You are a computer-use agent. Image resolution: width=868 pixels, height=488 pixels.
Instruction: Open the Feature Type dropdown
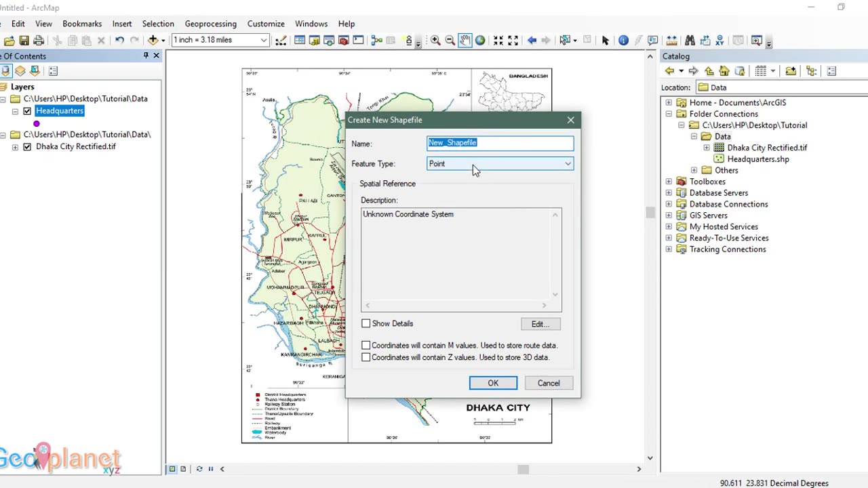pos(500,163)
